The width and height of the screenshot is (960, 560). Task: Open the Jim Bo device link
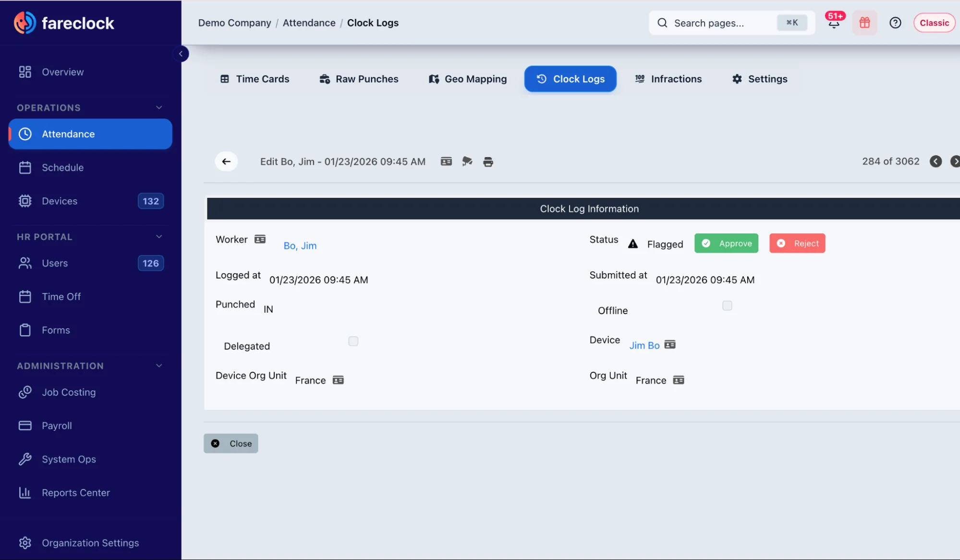(x=644, y=345)
